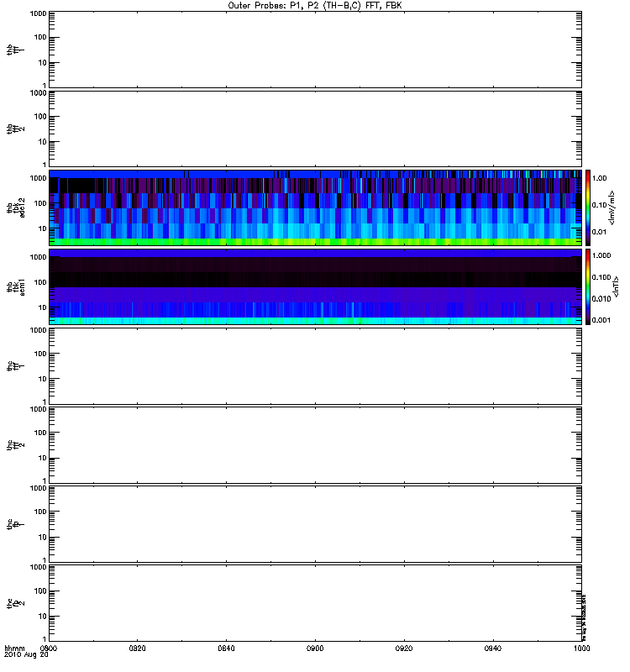The width and height of the screenshot is (630, 672).
Task: Click the 0.001 tick on the nT colorbar
Action: tap(601, 320)
